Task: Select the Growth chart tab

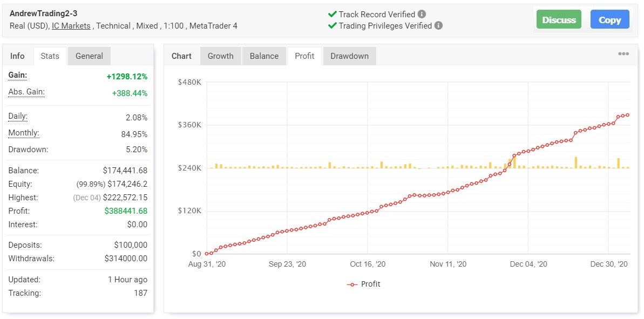Action: coord(221,56)
